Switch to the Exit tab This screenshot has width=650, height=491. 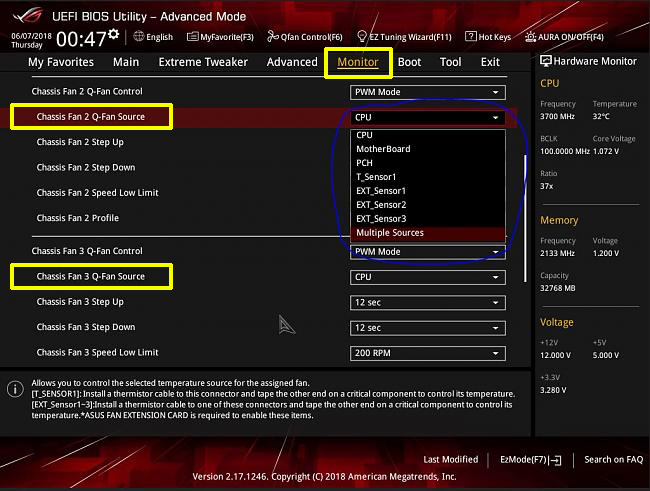[490, 62]
